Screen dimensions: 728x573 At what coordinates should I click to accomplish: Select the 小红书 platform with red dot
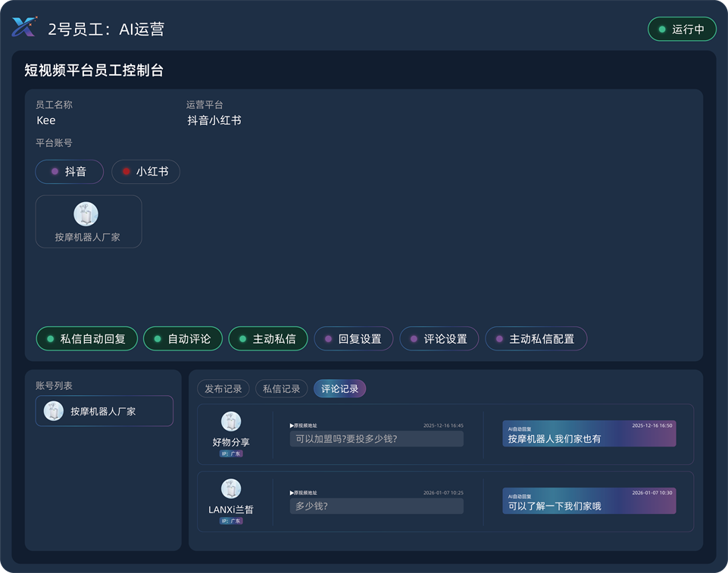coord(145,172)
